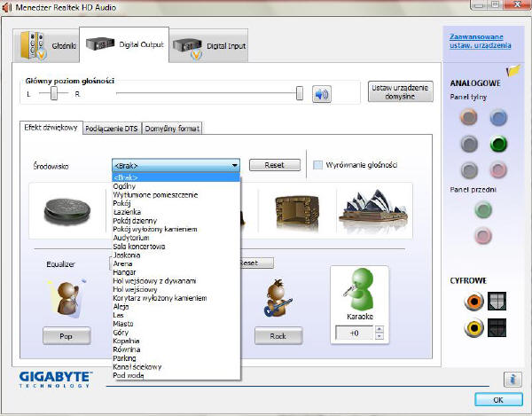
Task: Click the Karaoke +0 value field
Action: (355, 333)
